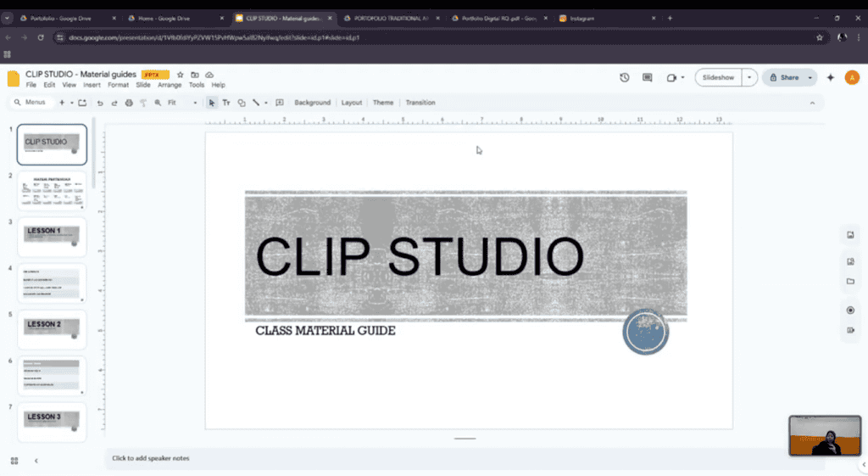
Task: Click the new slide plus icon
Action: 62,103
